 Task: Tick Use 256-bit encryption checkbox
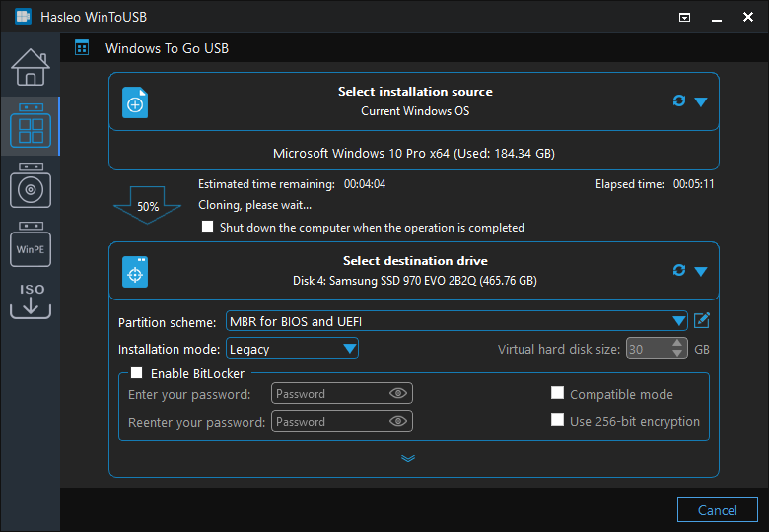(x=557, y=420)
